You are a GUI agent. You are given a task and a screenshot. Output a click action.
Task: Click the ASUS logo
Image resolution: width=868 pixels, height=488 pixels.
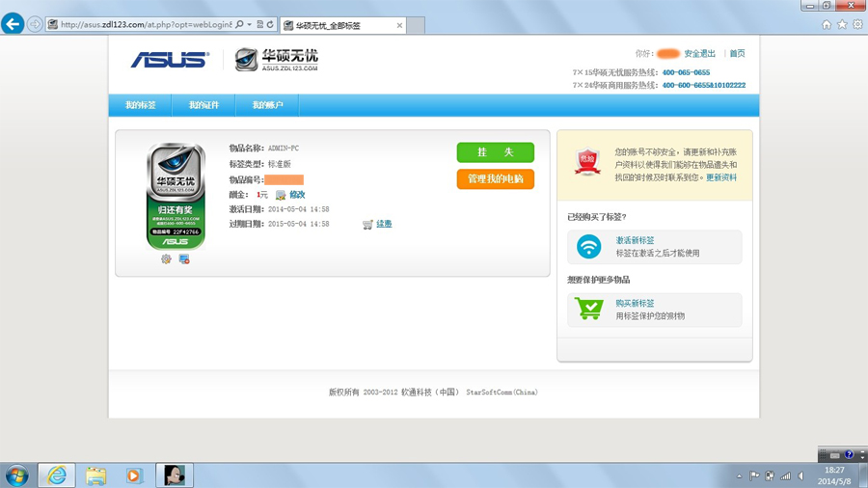170,60
